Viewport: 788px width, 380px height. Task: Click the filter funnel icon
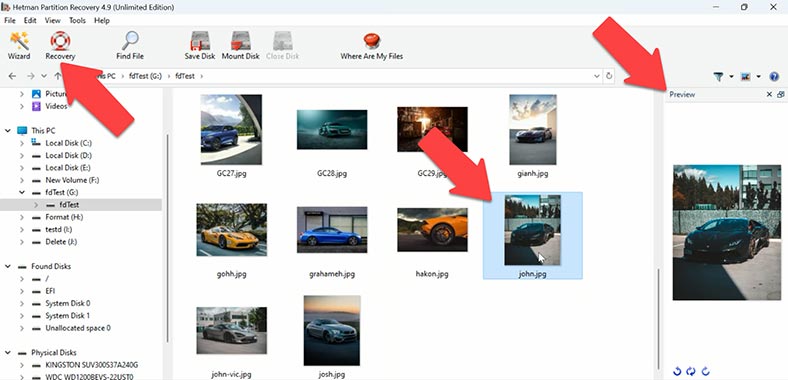click(x=719, y=76)
